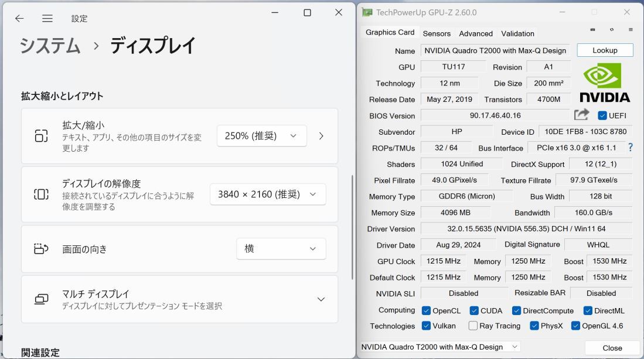644x359 pixels.
Task: Navigate to システム breadcrumb link
Action: click(x=50, y=46)
